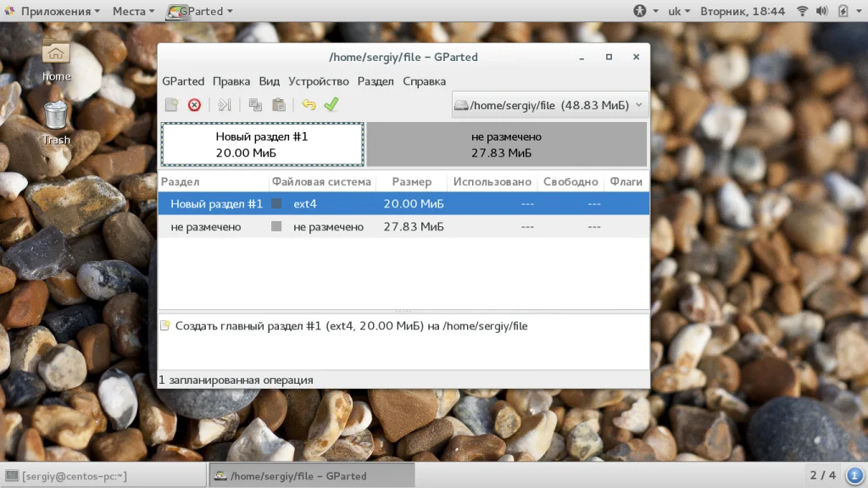Click the volume speaker icon
Viewport: 868px width, 488px height.
[x=822, y=11]
